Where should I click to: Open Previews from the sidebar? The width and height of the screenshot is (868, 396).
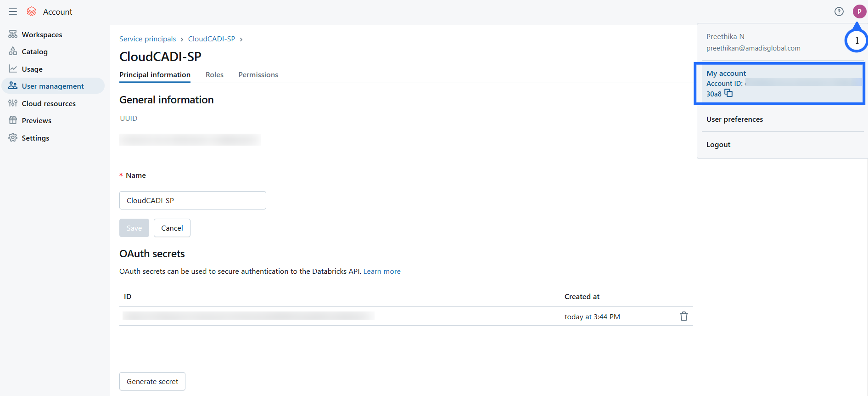pos(36,120)
